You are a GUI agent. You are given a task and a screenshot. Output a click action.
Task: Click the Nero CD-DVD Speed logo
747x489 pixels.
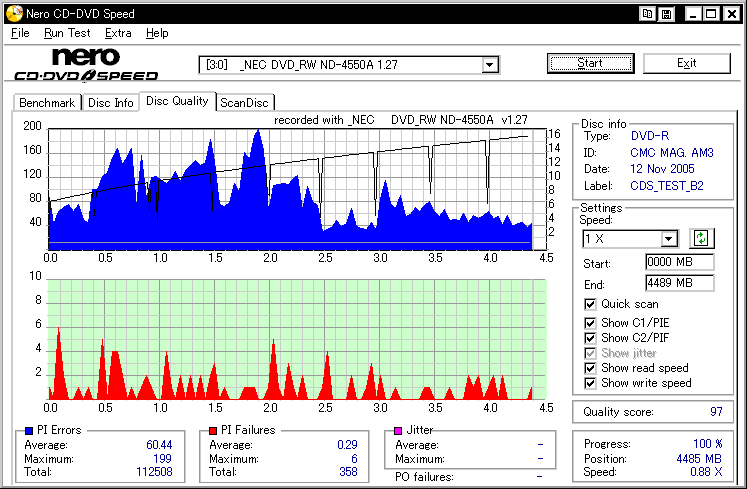86,64
